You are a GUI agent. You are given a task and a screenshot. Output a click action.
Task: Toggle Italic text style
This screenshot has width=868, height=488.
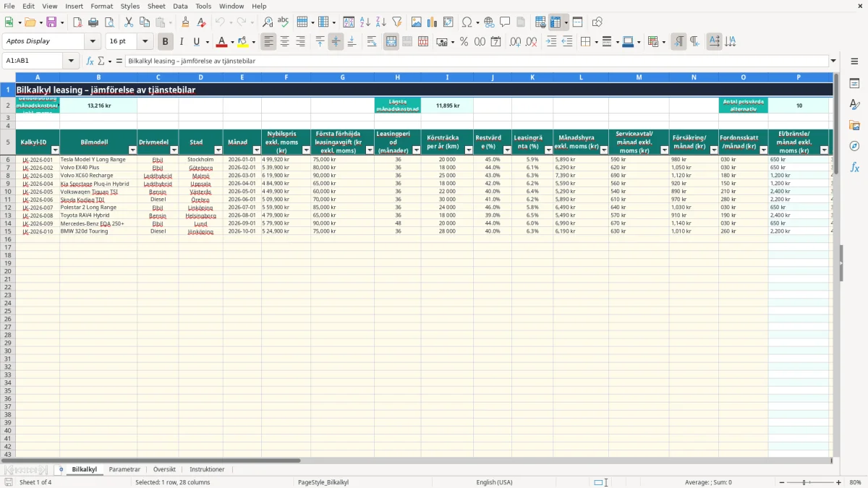181,42
